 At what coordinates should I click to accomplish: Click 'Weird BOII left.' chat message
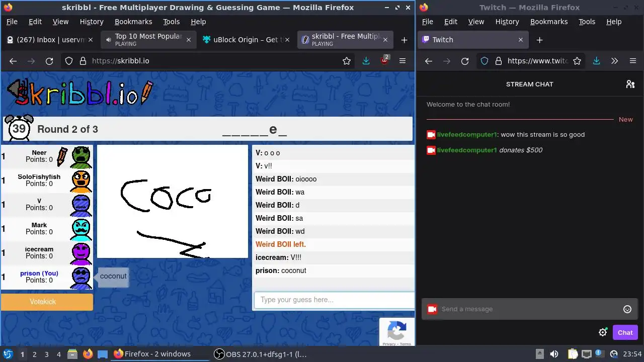(281, 244)
